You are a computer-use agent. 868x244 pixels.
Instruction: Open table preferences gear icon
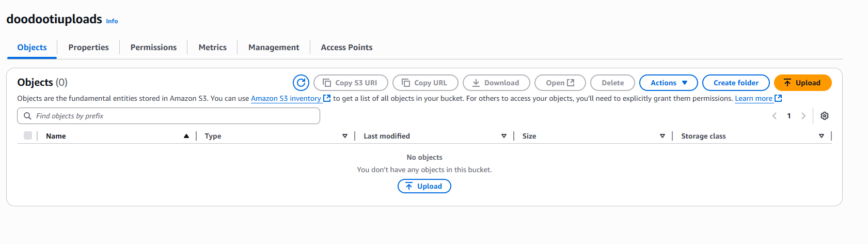coord(825,116)
